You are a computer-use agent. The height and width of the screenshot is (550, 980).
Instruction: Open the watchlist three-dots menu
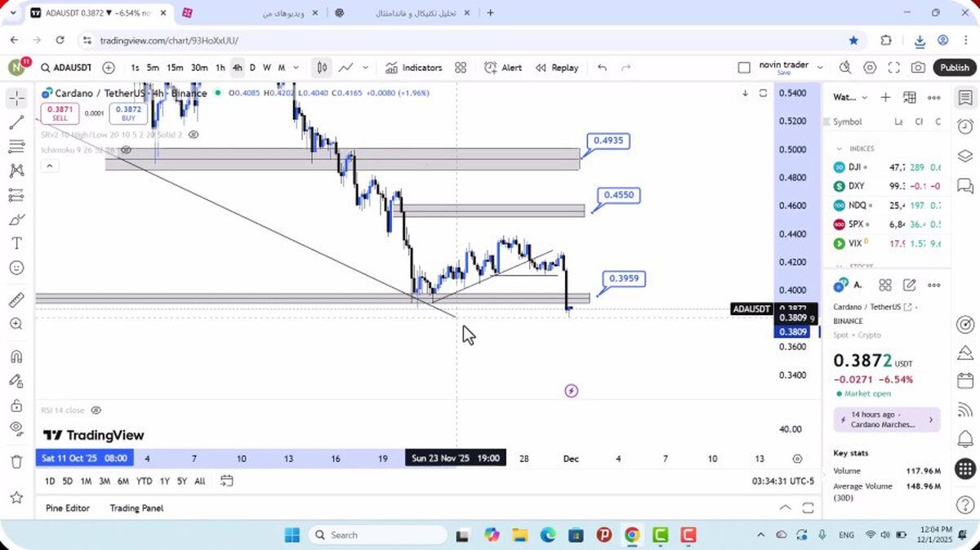tap(934, 97)
